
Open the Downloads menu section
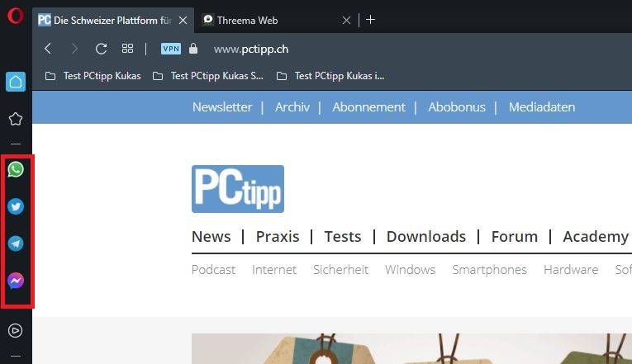coord(426,236)
